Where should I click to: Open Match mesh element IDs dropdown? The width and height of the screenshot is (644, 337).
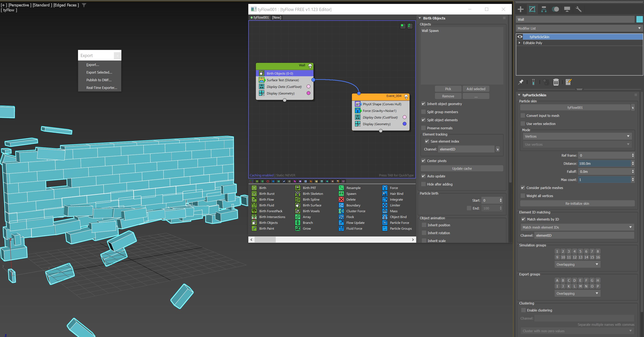tap(577, 227)
